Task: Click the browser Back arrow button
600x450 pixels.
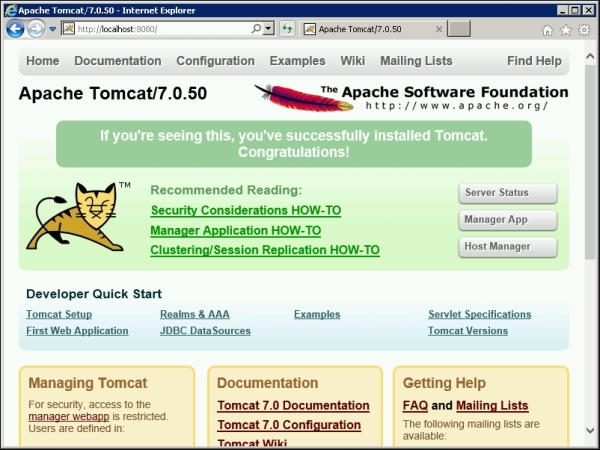Action: tap(15, 29)
